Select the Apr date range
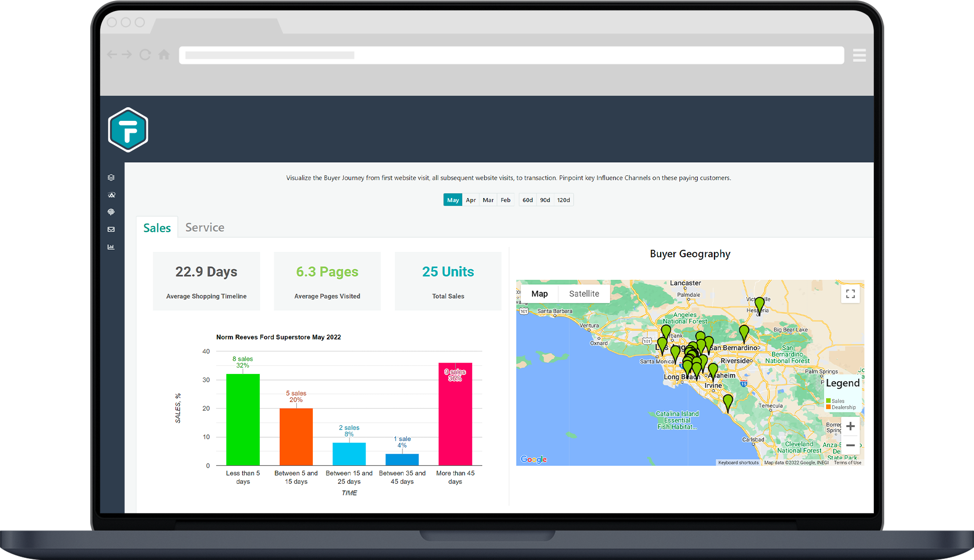This screenshot has width=974, height=560. pyautogui.click(x=471, y=200)
